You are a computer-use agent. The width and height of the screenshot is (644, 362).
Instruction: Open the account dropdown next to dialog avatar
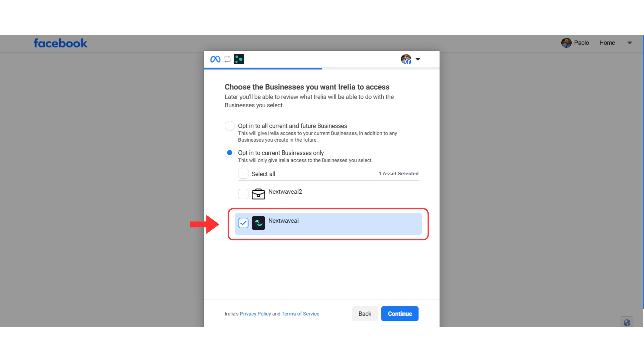418,59
